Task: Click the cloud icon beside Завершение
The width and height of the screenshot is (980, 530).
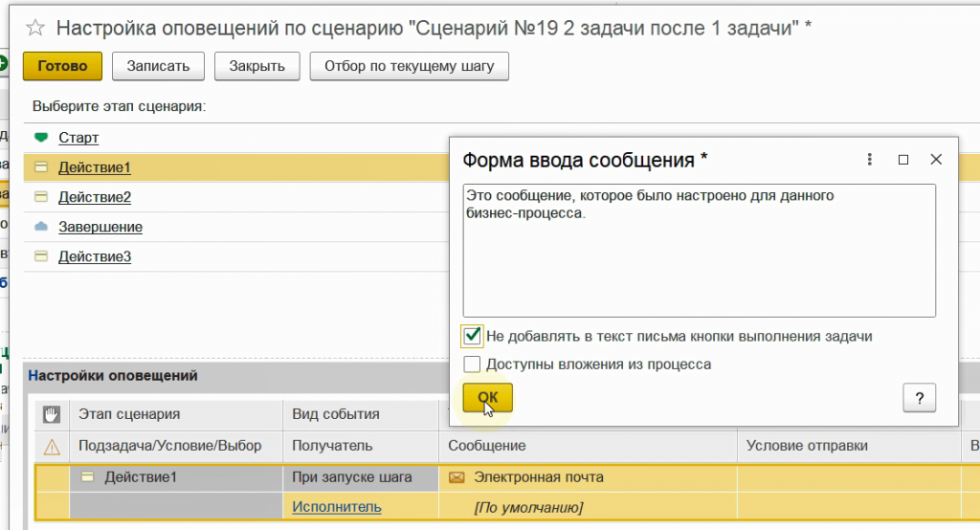Action: point(40,227)
